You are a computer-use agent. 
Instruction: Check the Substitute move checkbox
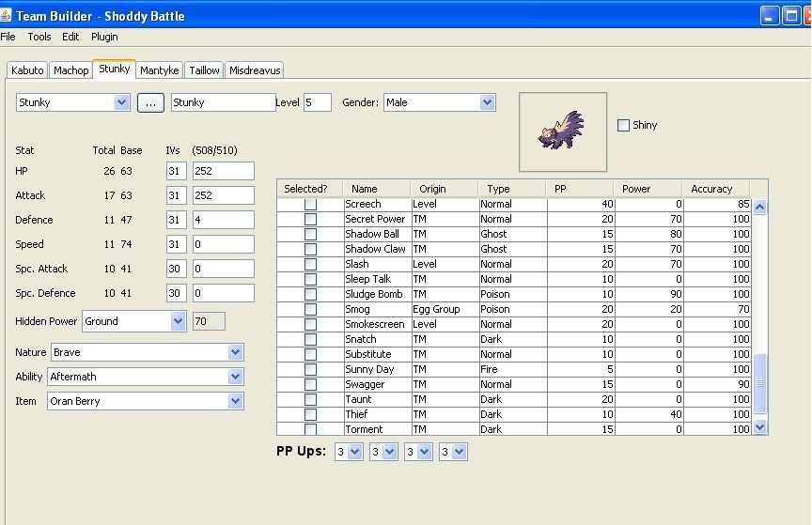click(310, 354)
